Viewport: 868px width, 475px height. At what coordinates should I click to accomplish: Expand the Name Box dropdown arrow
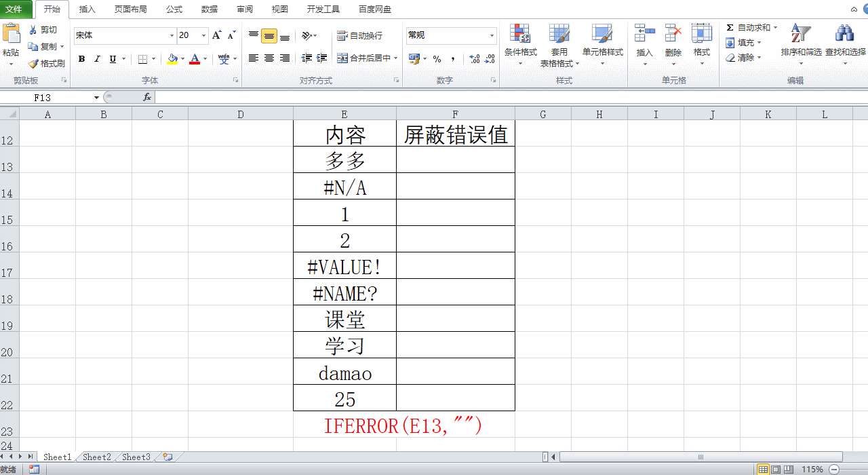[x=97, y=98]
